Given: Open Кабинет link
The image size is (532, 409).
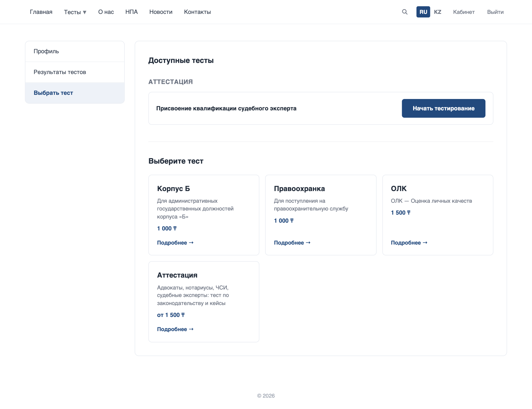Looking at the screenshot, I should [464, 12].
